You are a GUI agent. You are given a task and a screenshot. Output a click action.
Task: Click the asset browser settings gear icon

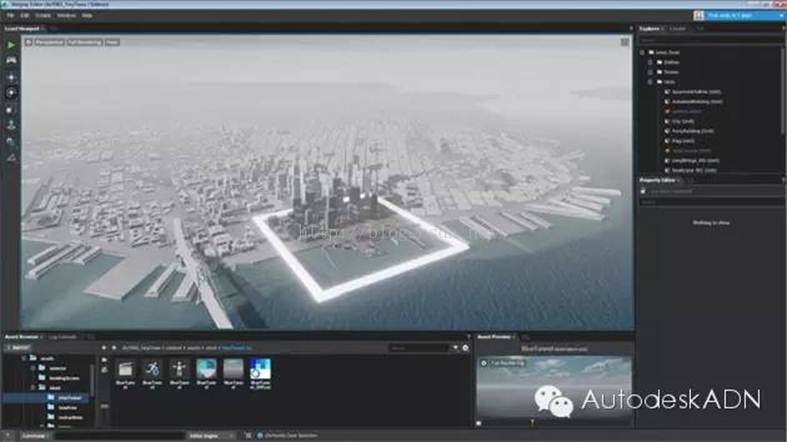(x=465, y=347)
